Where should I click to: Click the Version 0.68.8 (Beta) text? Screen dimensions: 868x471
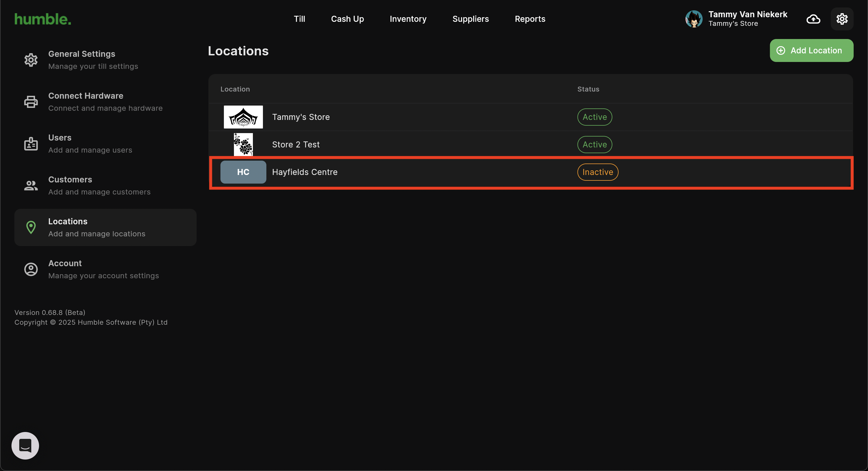tap(50, 312)
